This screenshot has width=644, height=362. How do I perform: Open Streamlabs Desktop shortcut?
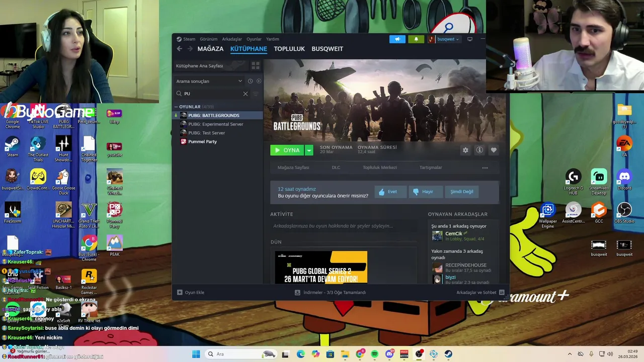pyautogui.click(x=599, y=183)
